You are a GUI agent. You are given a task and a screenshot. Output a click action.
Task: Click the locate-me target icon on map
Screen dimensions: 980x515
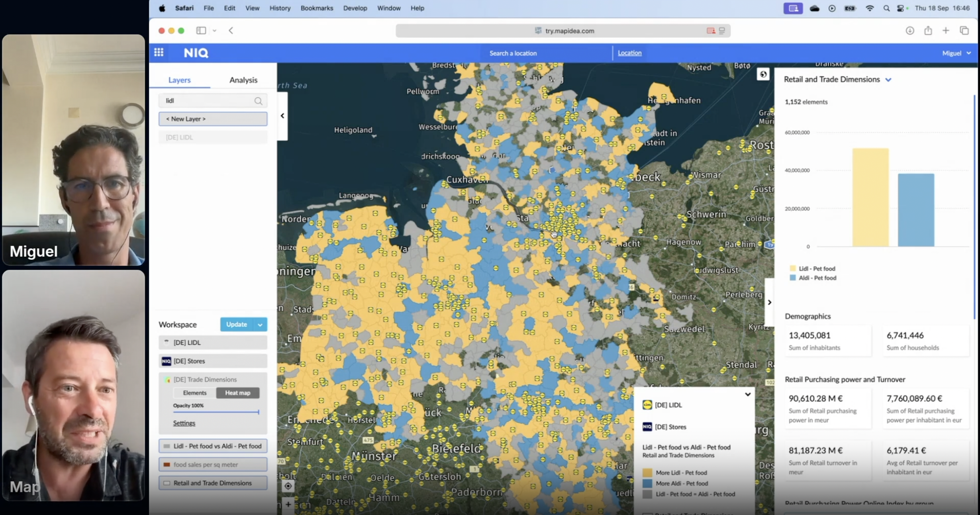(x=288, y=486)
